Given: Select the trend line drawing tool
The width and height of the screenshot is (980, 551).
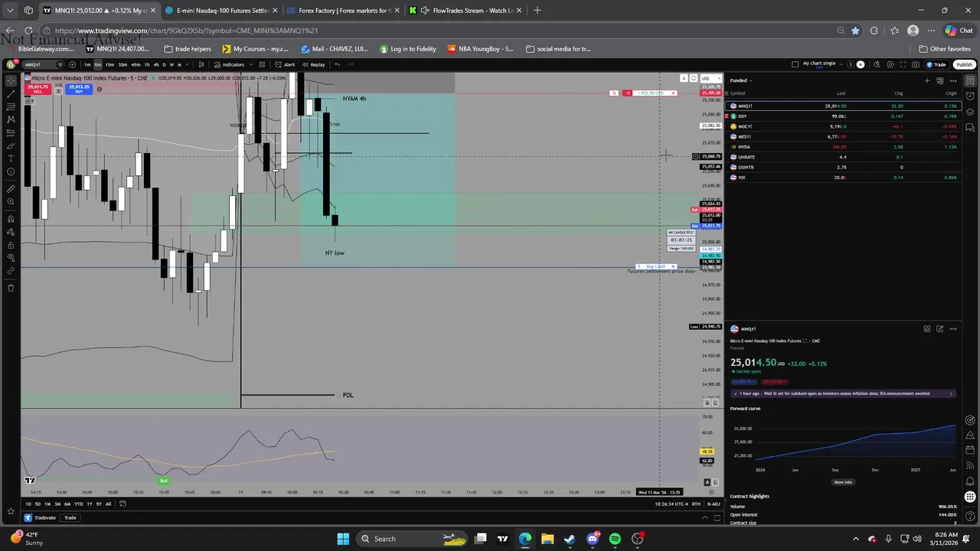Looking at the screenshot, I should pos(11,93).
